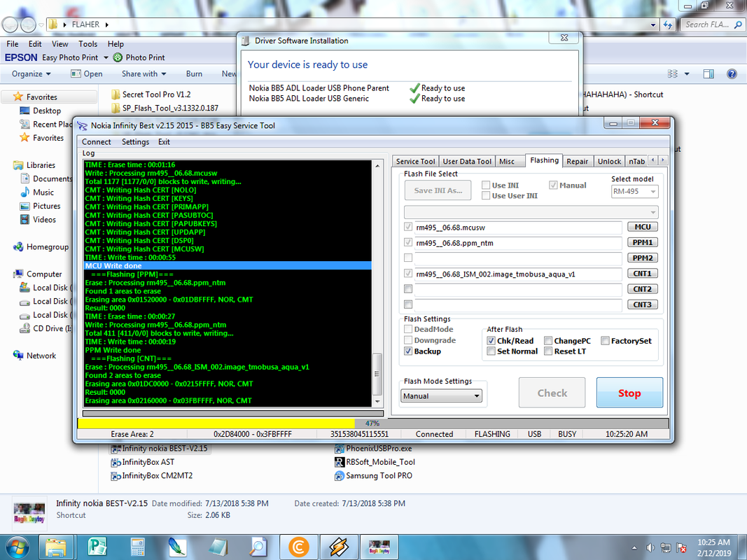Click Explorer help question-mark icon
The height and width of the screenshot is (560, 747).
pyautogui.click(x=732, y=73)
